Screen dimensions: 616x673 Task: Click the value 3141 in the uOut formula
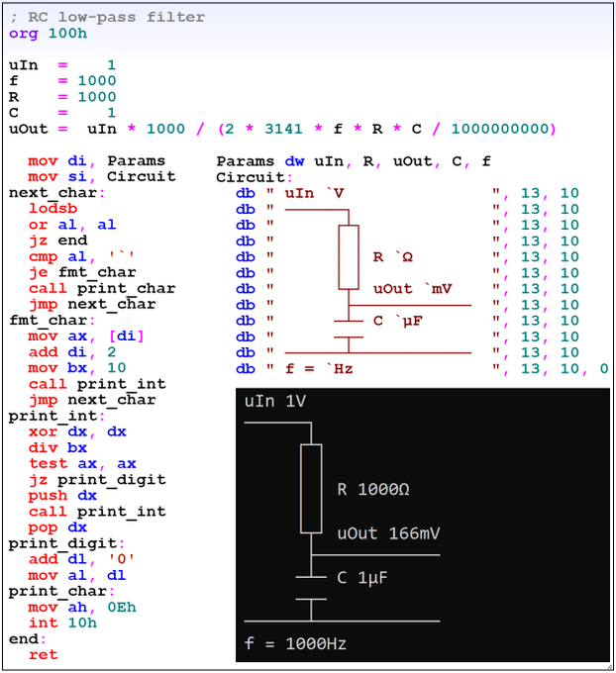coord(283,129)
